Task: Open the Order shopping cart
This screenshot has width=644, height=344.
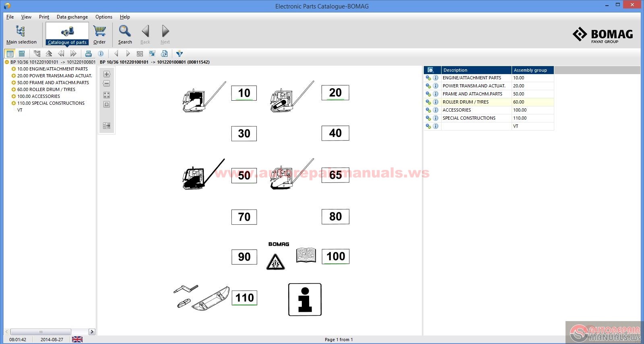Action: (x=99, y=34)
